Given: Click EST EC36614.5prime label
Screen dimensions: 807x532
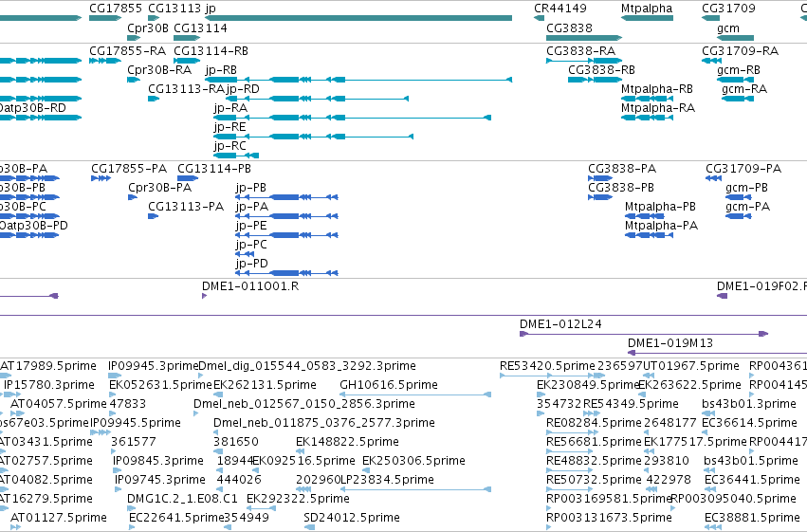Looking at the screenshot, I should tap(749, 423).
